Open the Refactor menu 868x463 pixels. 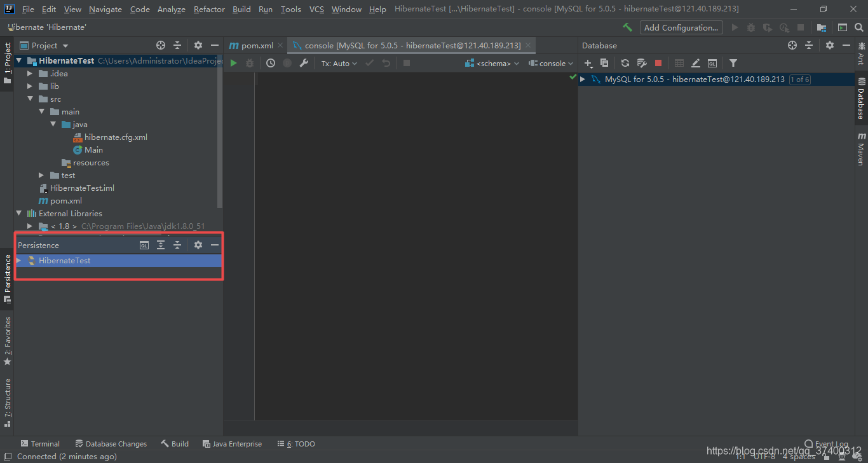click(x=209, y=10)
